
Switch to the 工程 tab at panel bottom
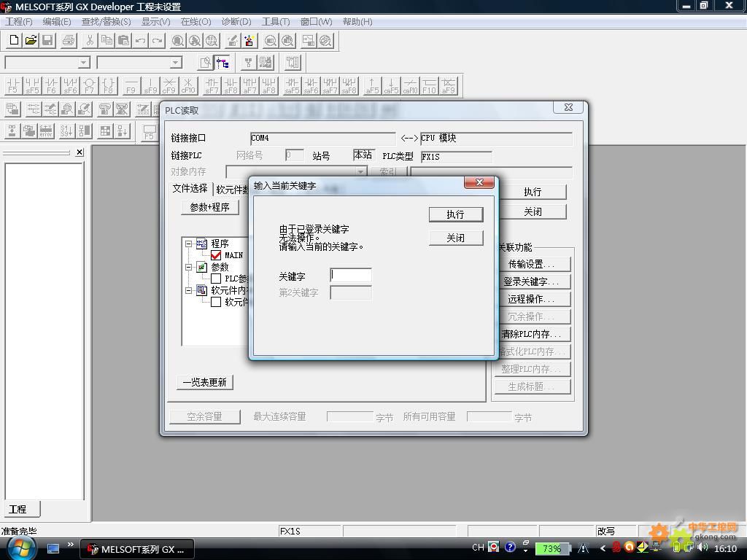tap(18, 509)
